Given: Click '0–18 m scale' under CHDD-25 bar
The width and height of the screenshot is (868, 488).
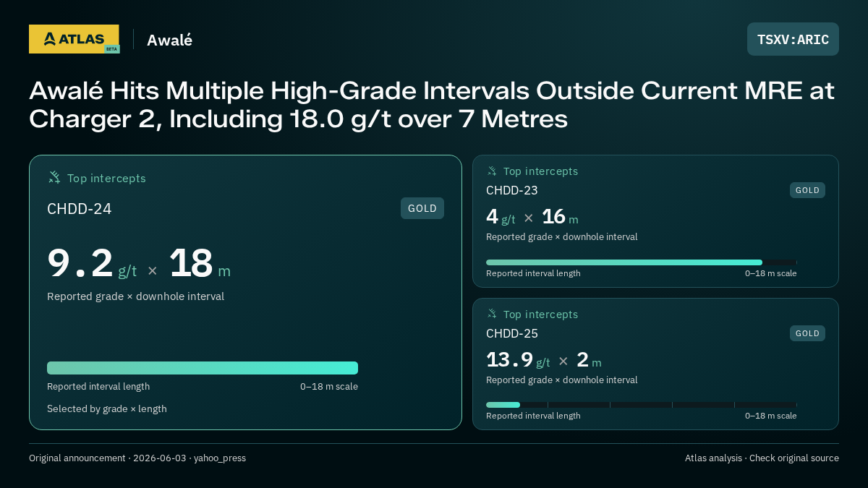Looking at the screenshot, I should 771,416.
